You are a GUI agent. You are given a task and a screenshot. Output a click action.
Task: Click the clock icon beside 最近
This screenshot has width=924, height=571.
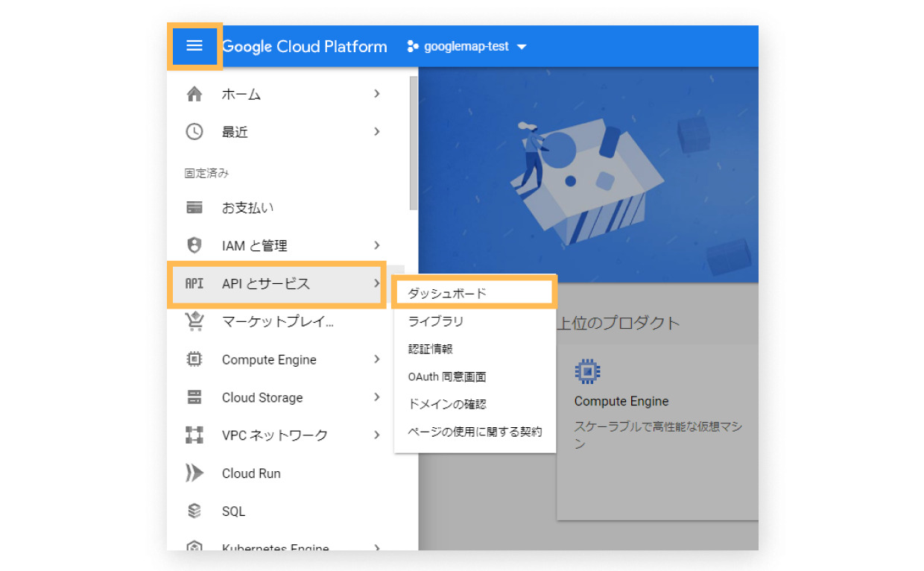click(x=194, y=132)
